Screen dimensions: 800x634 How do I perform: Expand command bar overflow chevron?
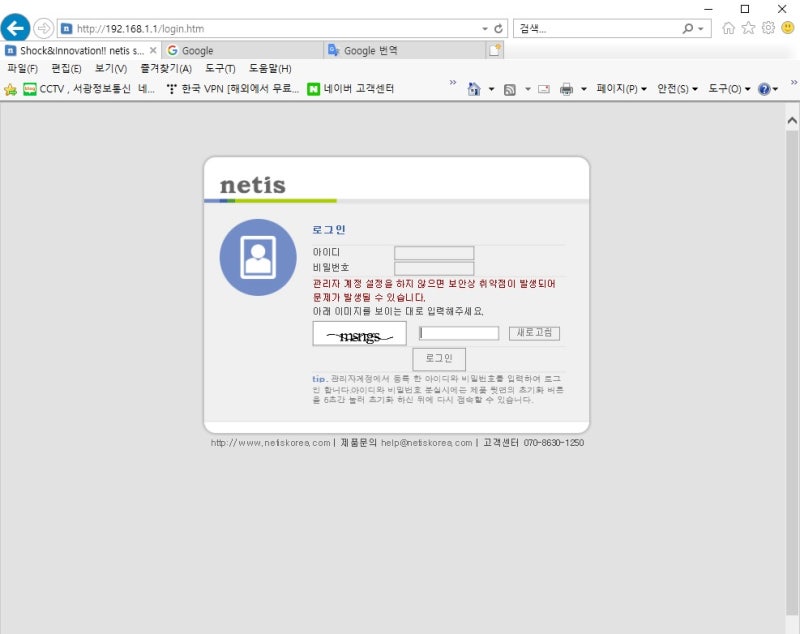(794, 82)
